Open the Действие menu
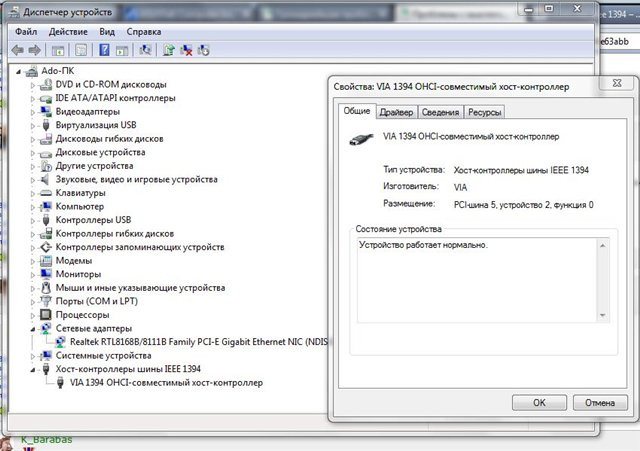The image size is (640, 451). click(68, 31)
